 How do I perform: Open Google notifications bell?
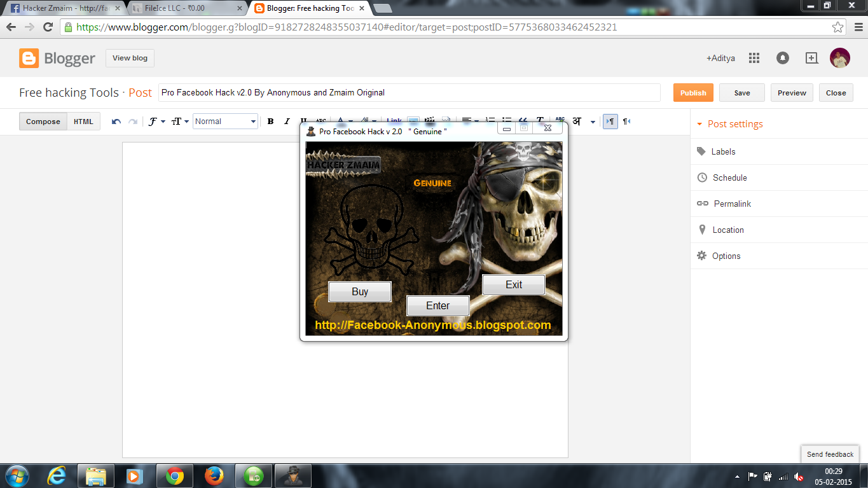(x=783, y=58)
